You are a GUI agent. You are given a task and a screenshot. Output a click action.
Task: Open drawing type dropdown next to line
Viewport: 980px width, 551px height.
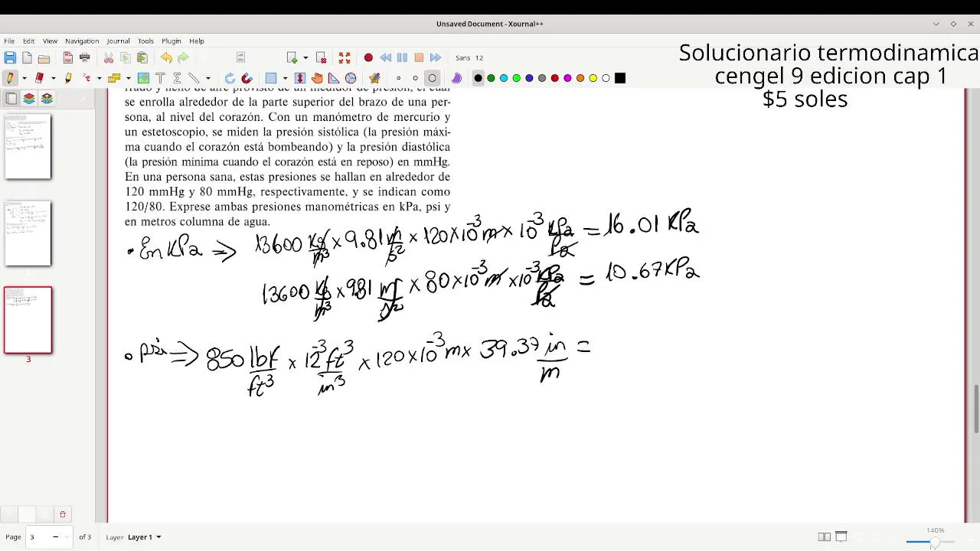coord(207,78)
